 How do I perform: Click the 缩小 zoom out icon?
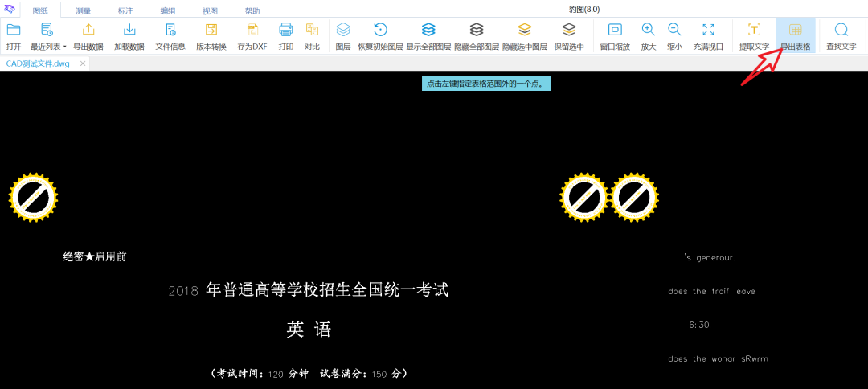coord(674,30)
